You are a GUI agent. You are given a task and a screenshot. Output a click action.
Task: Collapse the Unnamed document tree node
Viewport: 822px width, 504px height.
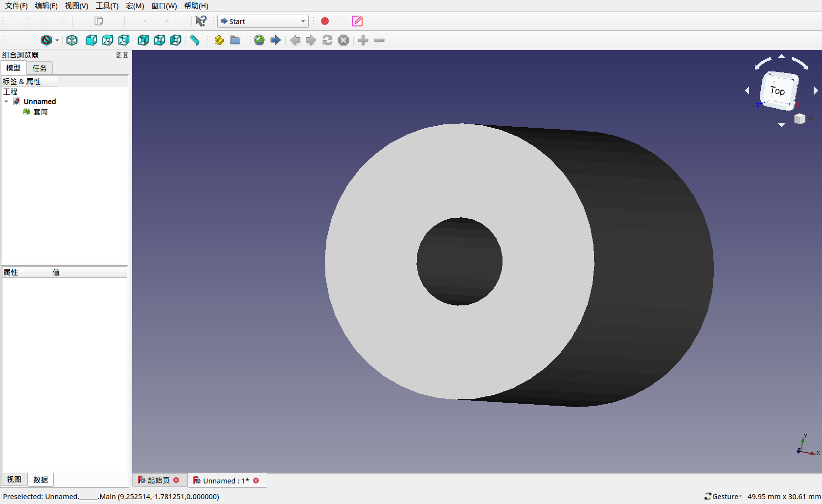[x=6, y=102]
